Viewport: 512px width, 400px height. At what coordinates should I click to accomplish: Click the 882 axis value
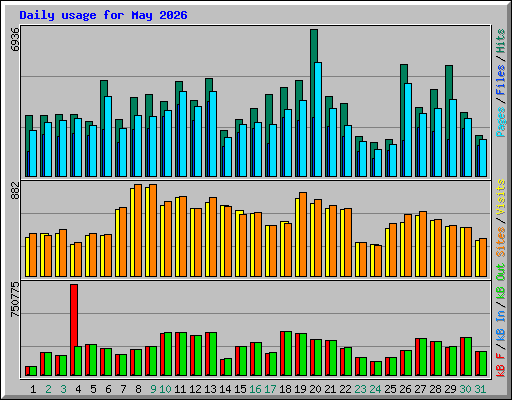[x=15, y=191]
